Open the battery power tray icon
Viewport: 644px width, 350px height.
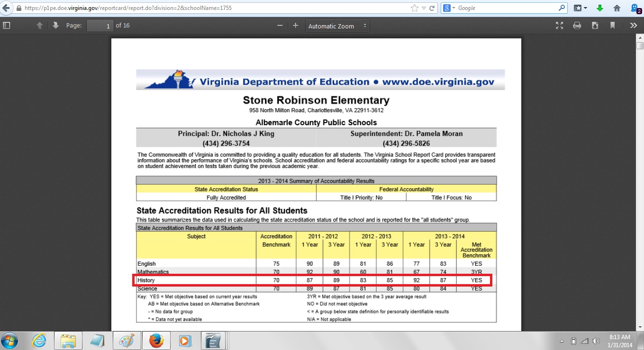573,341
